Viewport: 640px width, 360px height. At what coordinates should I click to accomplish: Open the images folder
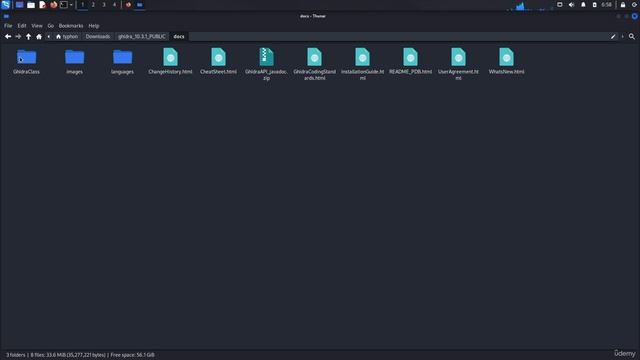[x=74, y=57]
